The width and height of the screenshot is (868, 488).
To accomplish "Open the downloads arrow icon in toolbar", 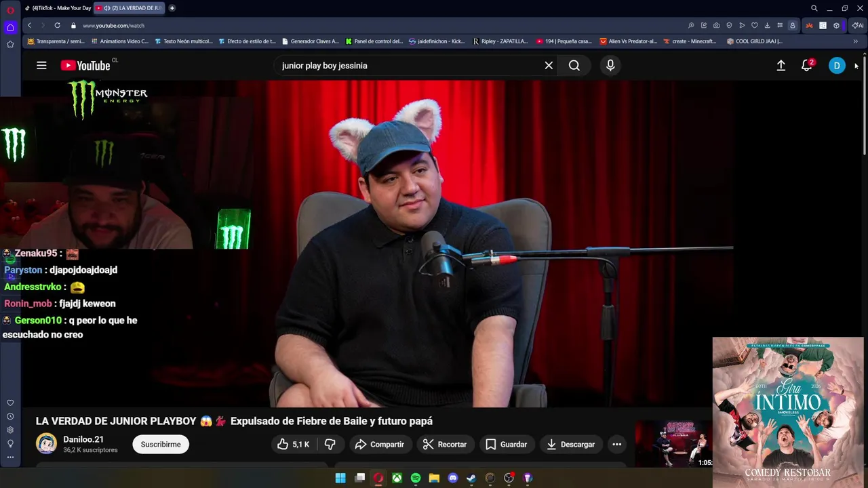I will coord(767,26).
